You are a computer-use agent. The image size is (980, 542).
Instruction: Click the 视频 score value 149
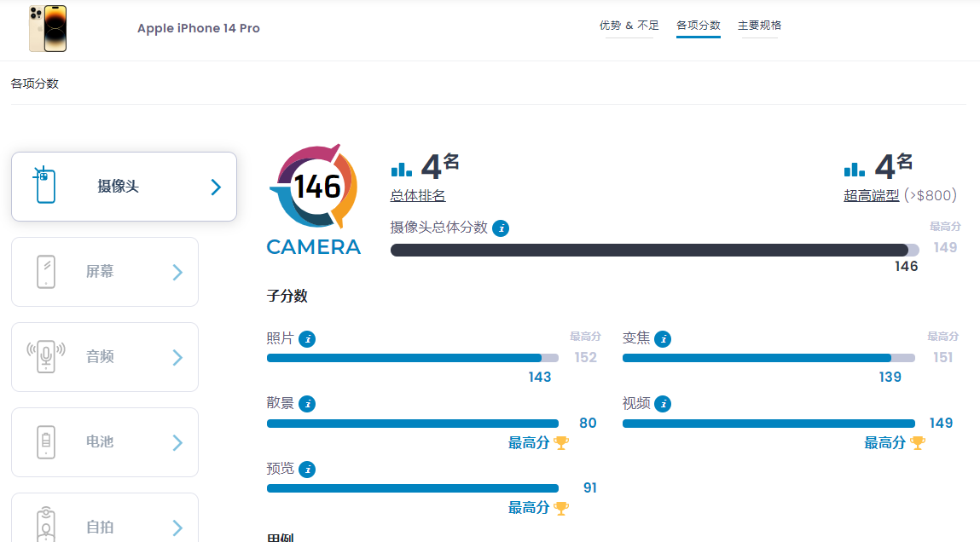(x=942, y=424)
